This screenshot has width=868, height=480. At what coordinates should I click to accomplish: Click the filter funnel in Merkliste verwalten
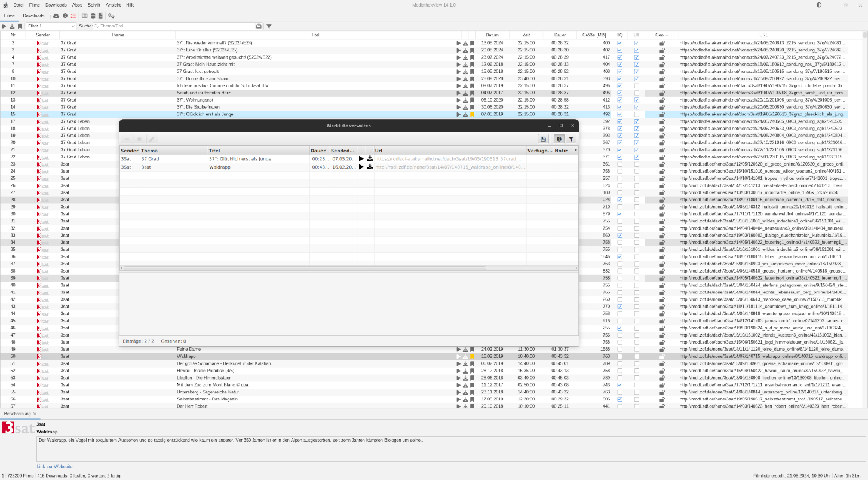point(571,139)
